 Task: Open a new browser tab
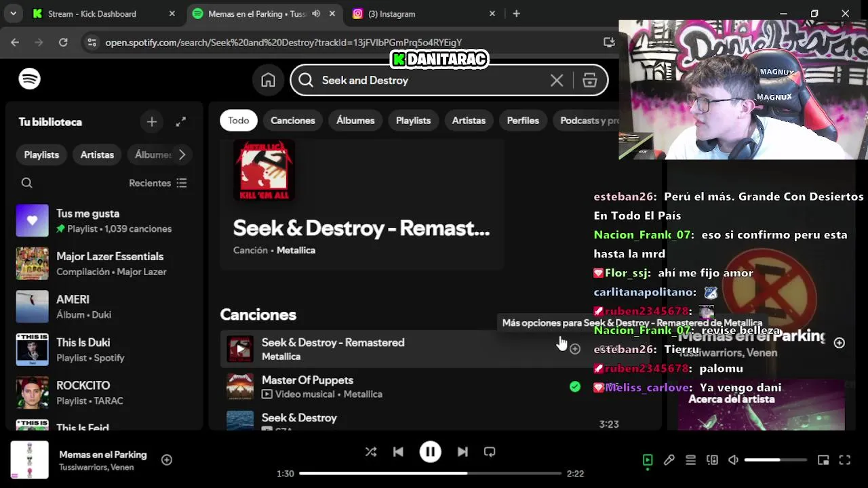point(517,14)
